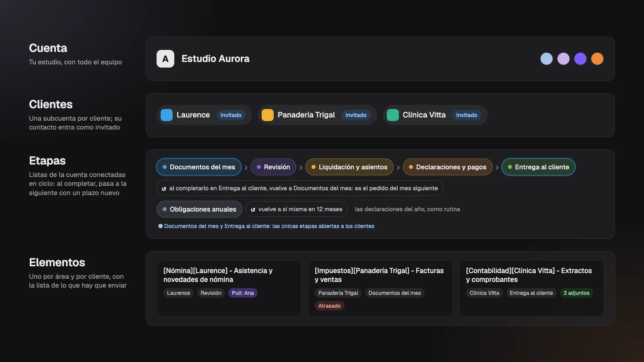Open the Contabilidad Clínica Vitta extractos card
Viewport: 644px width, 362px height.
pyautogui.click(x=532, y=288)
